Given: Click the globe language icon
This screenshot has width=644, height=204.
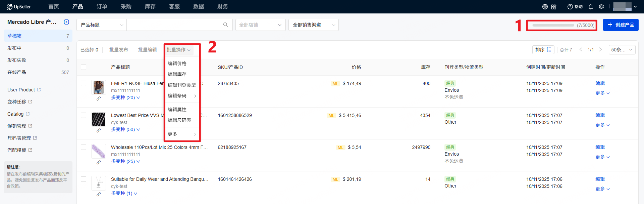Looking at the screenshot, I should pos(545,7).
